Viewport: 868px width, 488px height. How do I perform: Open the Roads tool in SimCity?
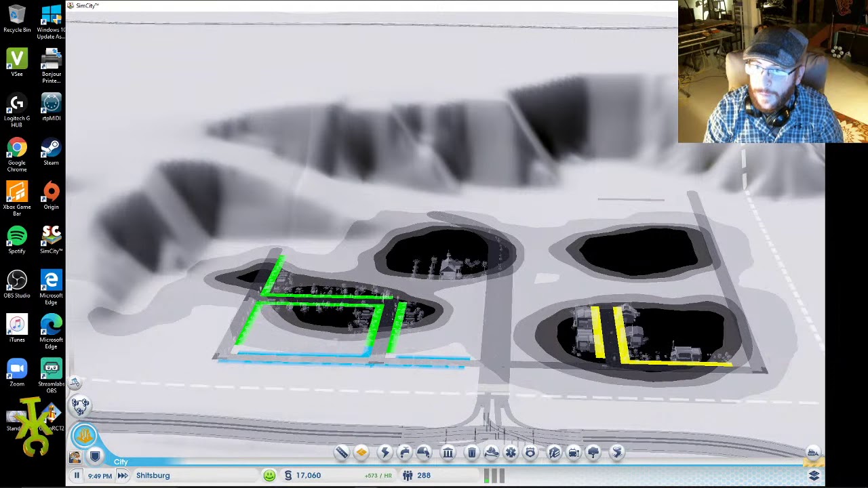pyautogui.click(x=342, y=453)
